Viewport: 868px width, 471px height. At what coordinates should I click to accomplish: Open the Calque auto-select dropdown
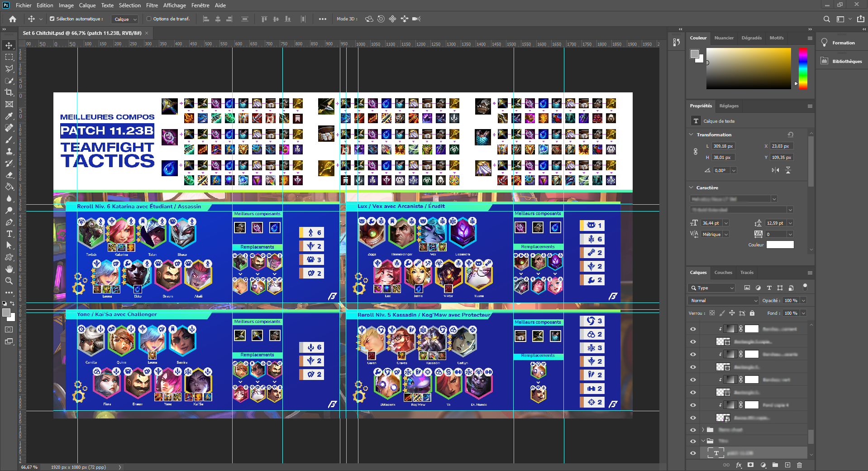coord(125,19)
